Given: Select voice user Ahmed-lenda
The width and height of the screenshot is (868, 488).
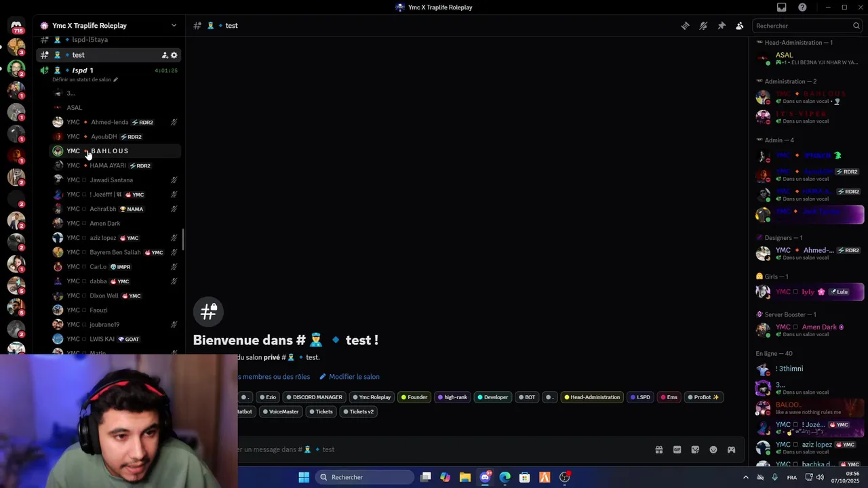Looking at the screenshot, I should pyautogui.click(x=115, y=122).
